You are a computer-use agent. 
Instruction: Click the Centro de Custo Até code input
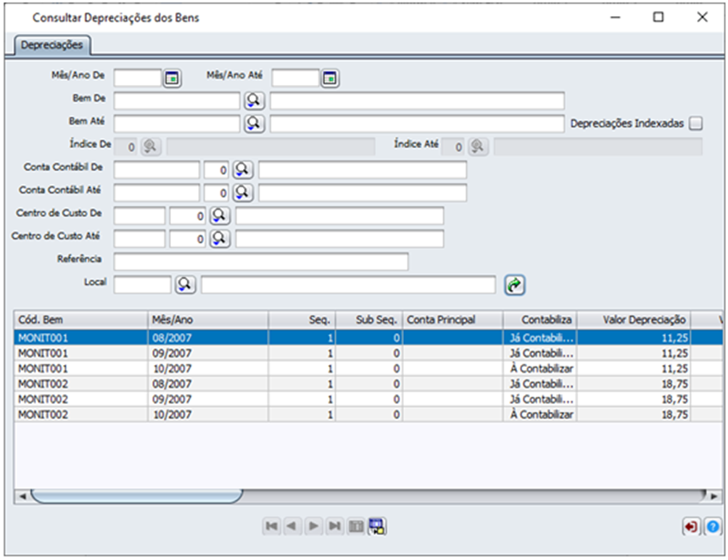coord(139,239)
